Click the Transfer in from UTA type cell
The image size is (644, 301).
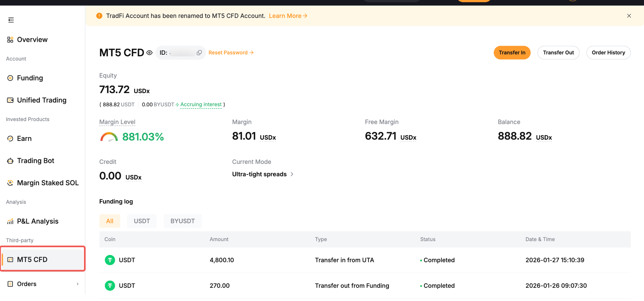click(344, 260)
